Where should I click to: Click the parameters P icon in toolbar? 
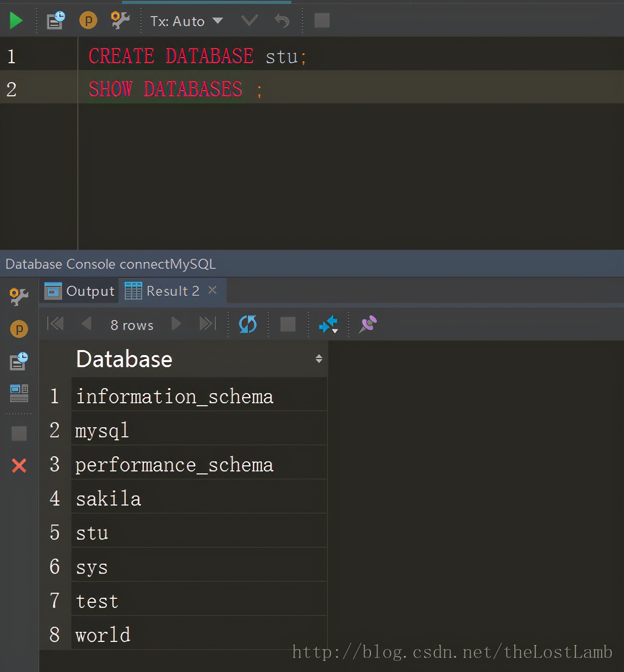click(x=88, y=21)
